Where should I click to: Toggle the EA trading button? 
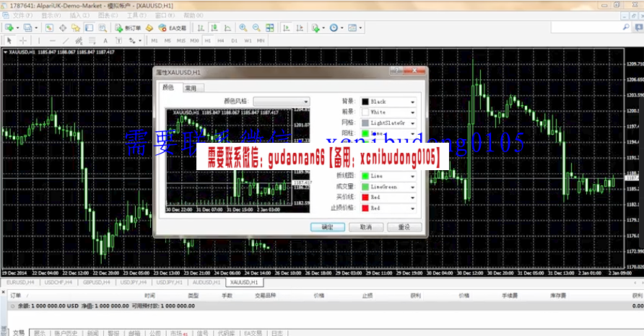click(x=173, y=28)
